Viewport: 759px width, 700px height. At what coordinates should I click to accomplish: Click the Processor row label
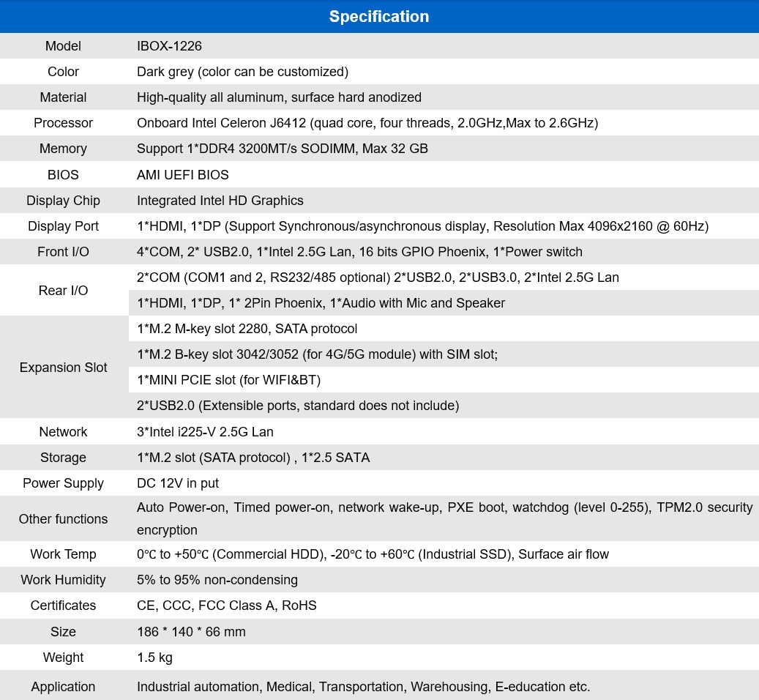(63, 123)
